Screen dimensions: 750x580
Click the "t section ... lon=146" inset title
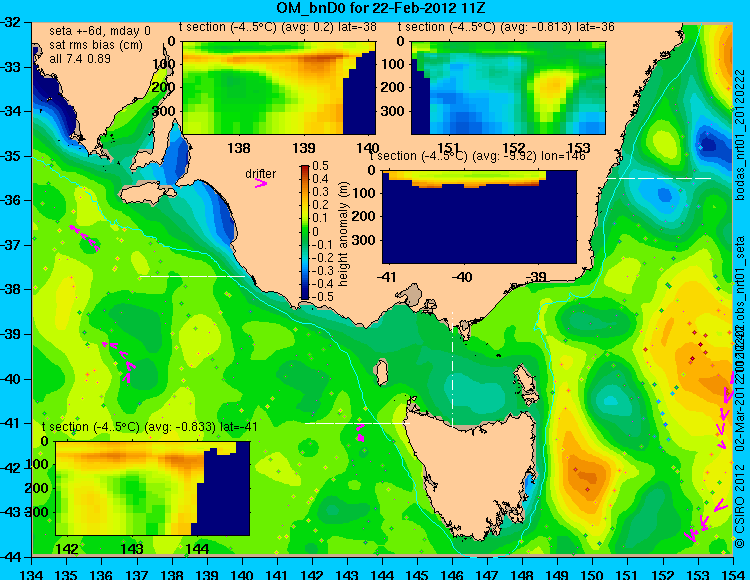click(x=477, y=156)
